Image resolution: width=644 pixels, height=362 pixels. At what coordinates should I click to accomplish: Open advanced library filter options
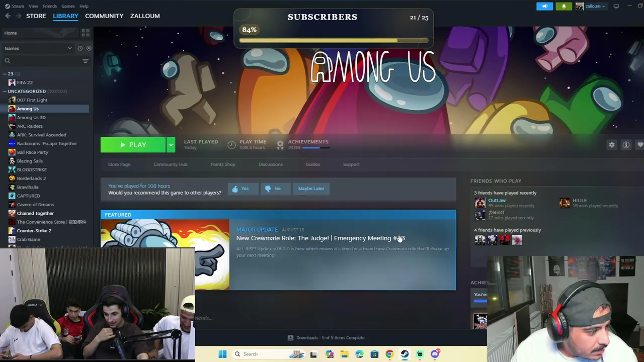[86, 61]
